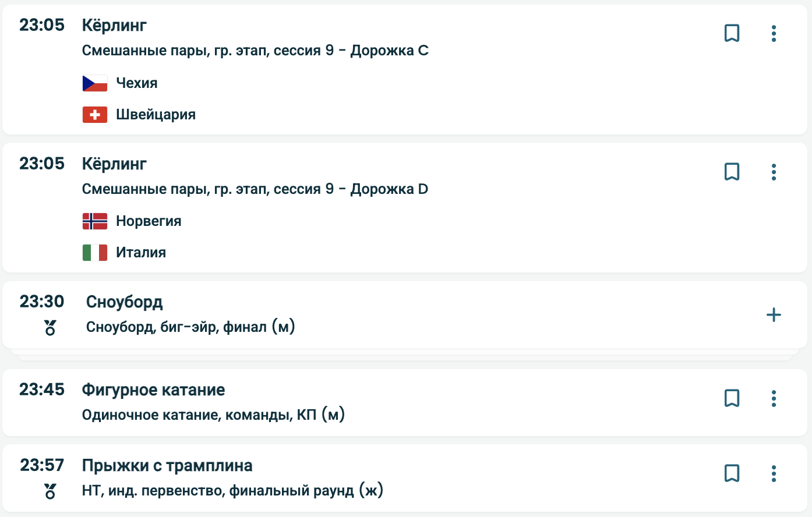Open more options for Czechia–Switzerland curling match
Image resolution: width=812 pixels, height=517 pixels.
click(x=774, y=33)
